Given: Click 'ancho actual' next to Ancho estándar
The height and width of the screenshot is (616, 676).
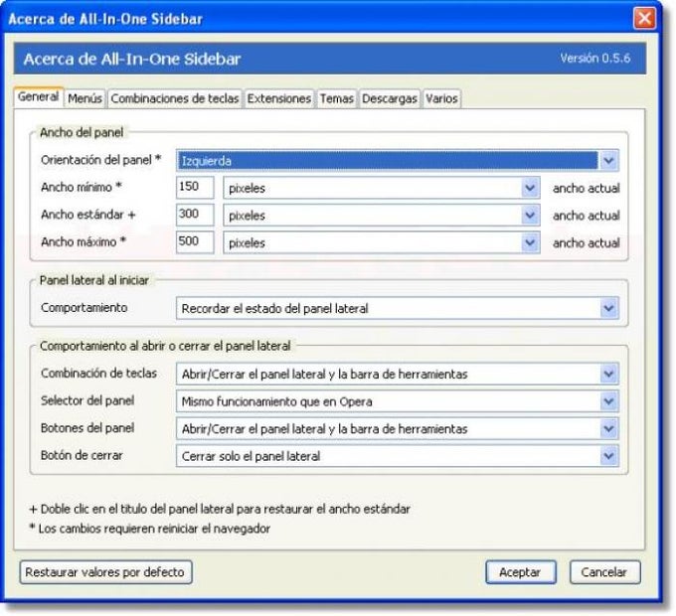Looking at the screenshot, I should click(586, 216).
